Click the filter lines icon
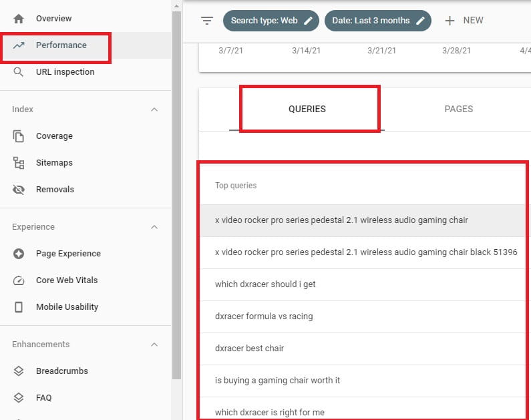This screenshot has width=531, height=420. [x=207, y=21]
